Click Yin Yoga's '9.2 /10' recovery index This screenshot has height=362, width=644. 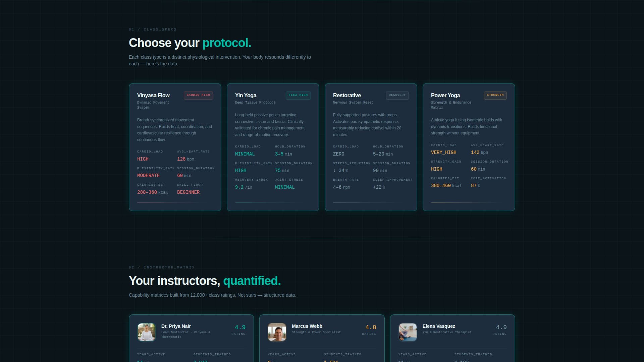[244, 187]
